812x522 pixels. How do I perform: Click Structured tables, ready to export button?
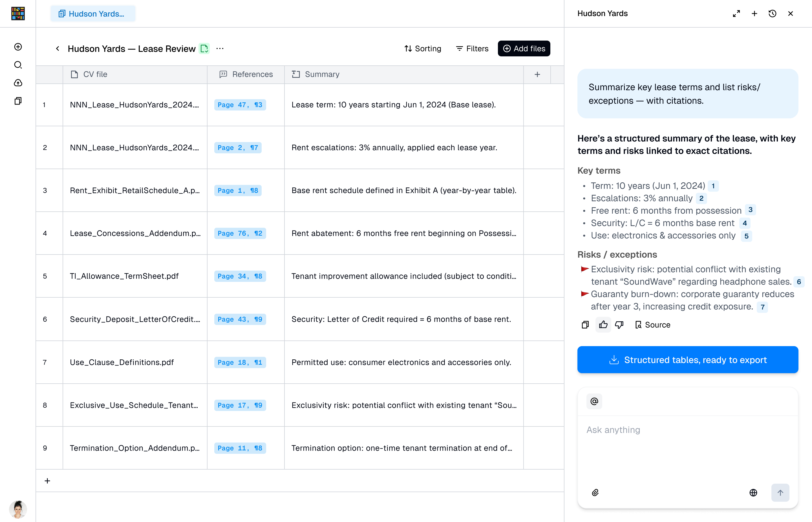click(688, 360)
